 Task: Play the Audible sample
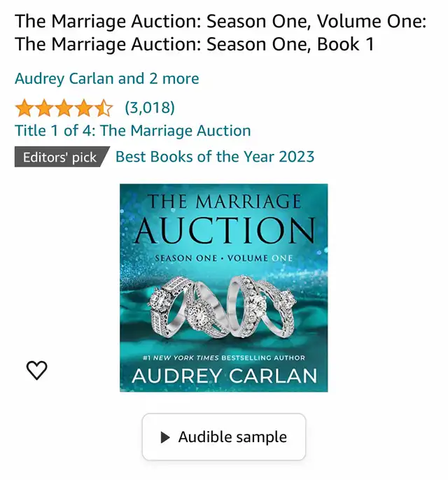[x=224, y=437]
